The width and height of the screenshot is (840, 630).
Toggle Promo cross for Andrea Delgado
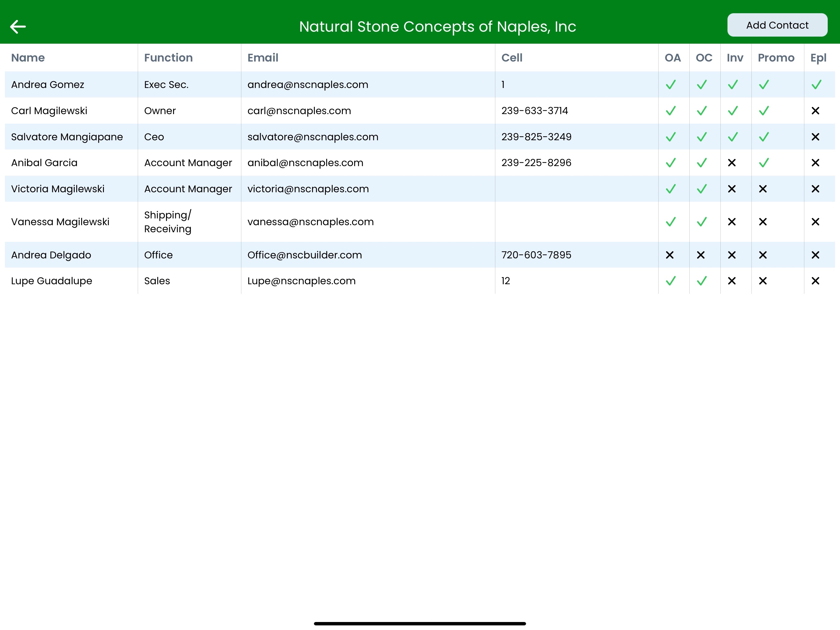pos(763,255)
